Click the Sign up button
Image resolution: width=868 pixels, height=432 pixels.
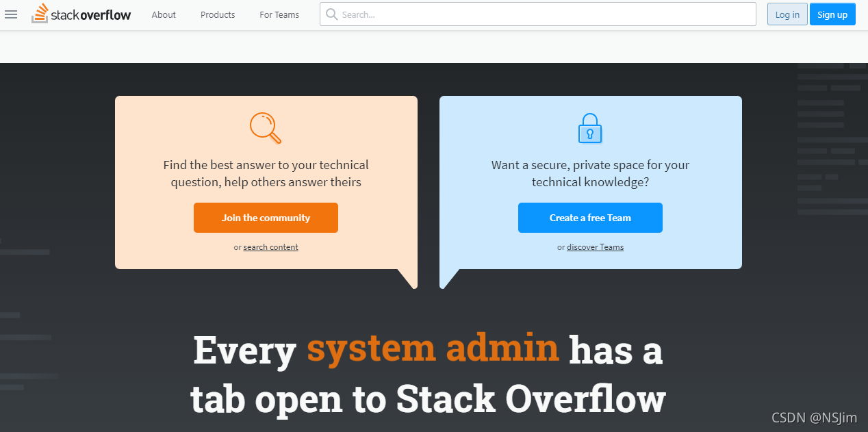(x=832, y=14)
